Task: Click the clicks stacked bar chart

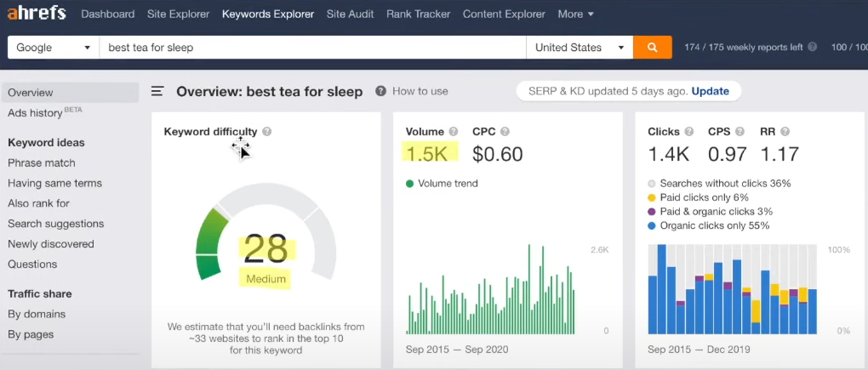Action: pyautogui.click(x=733, y=290)
